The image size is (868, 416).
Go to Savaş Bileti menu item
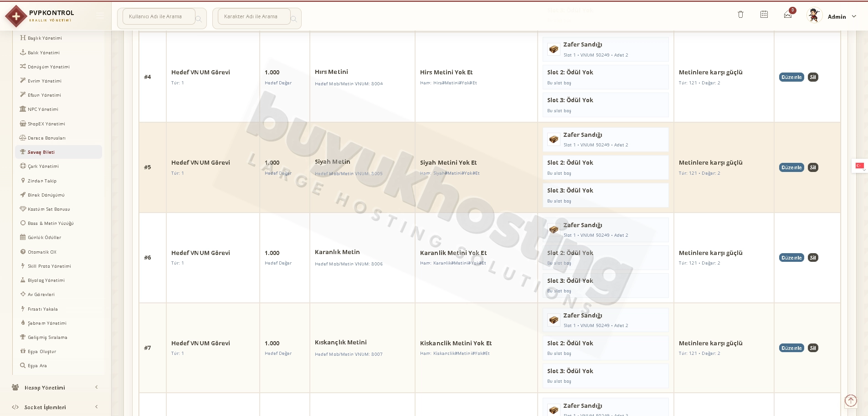click(x=58, y=152)
